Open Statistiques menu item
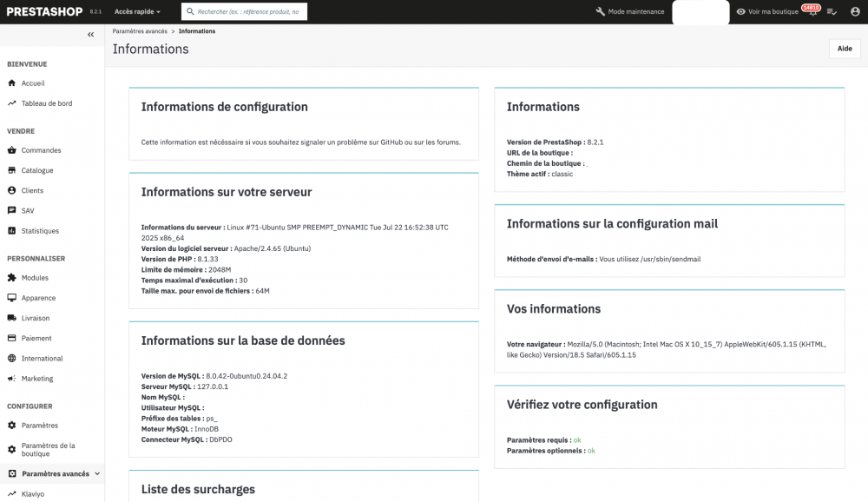 click(x=40, y=230)
